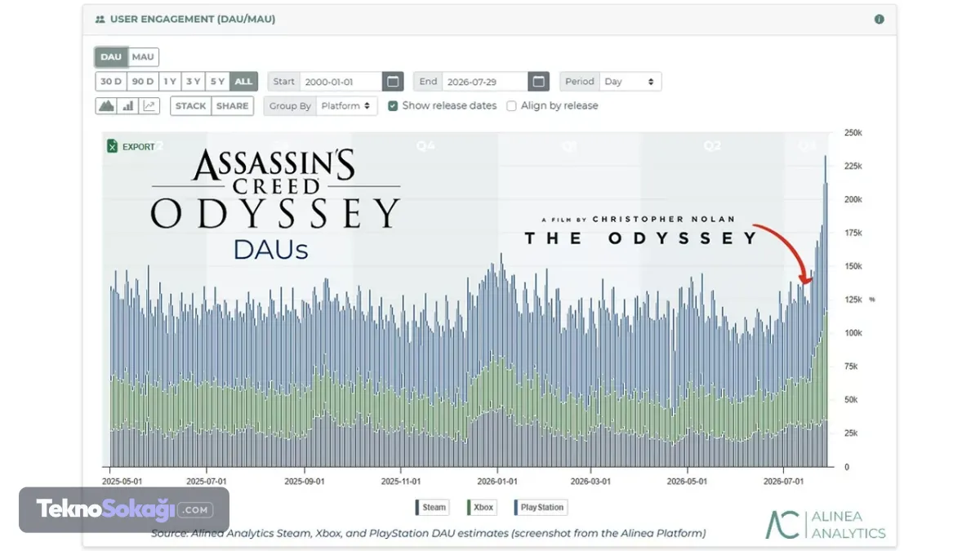Set range to 90 D

click(142, 82)
